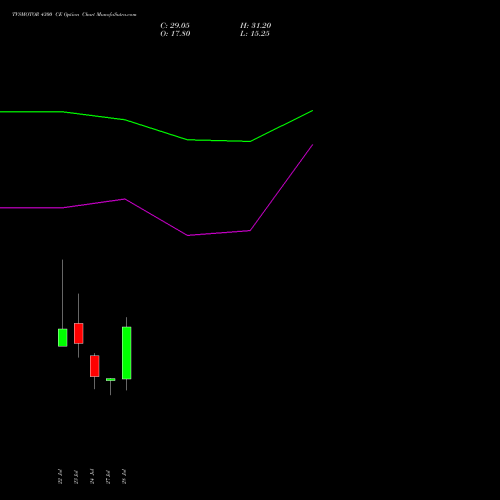Select the 28 Jul tall green candlestick
This screenshot has height=500, width=500.
tap(126, 353)
